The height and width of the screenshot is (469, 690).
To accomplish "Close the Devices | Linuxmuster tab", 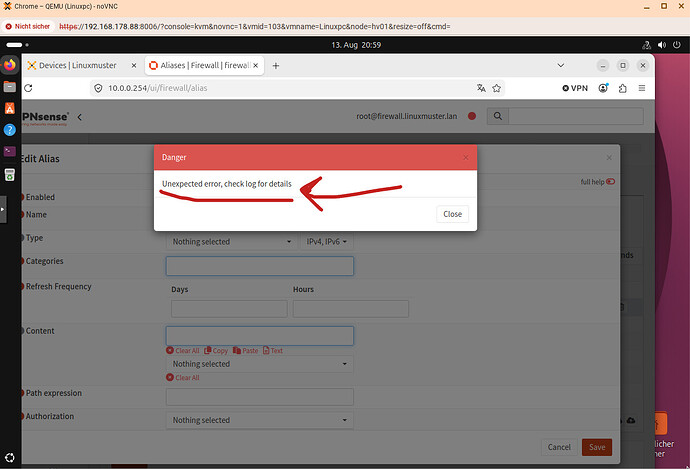I will [134, 66].
